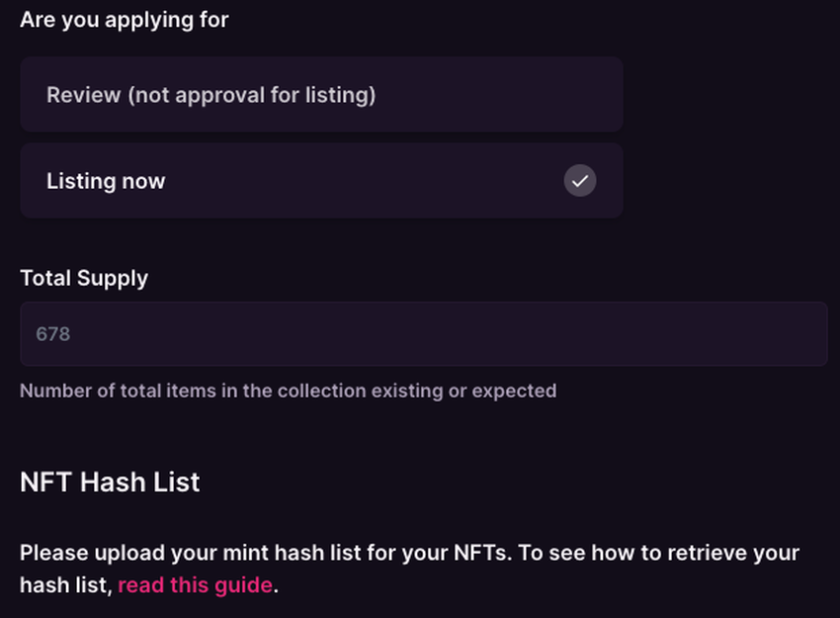
Task: Click the "NFT Hash List" section heading
Action: click(x=110, y=482)
